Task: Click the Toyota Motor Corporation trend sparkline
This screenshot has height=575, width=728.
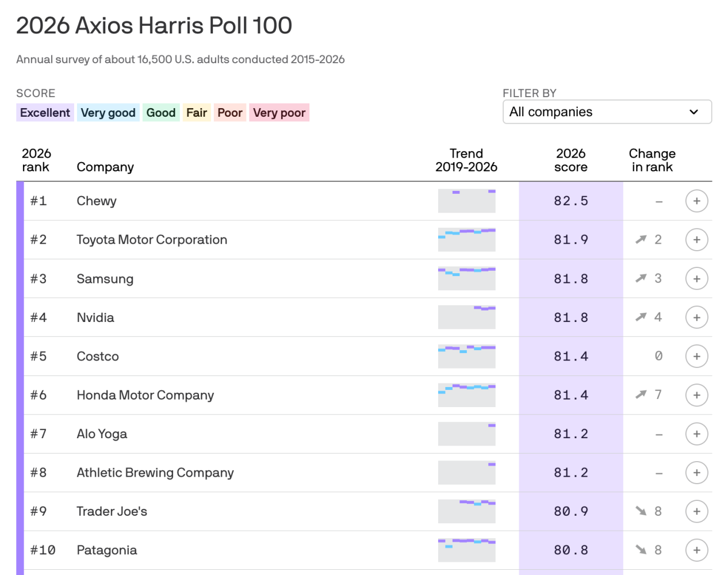Action: point(466,240)
